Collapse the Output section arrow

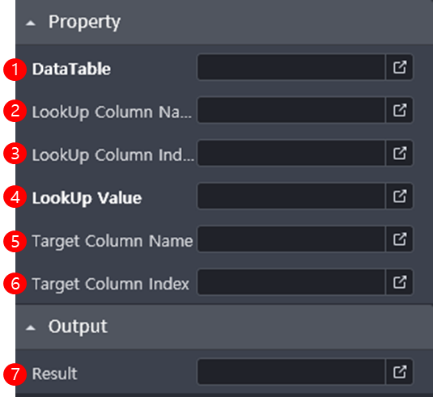31,328
